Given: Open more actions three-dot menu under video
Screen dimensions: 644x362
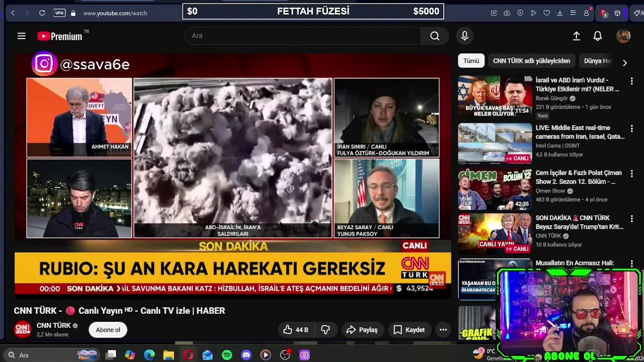Looking at the screenshot, I should (443, 330).
